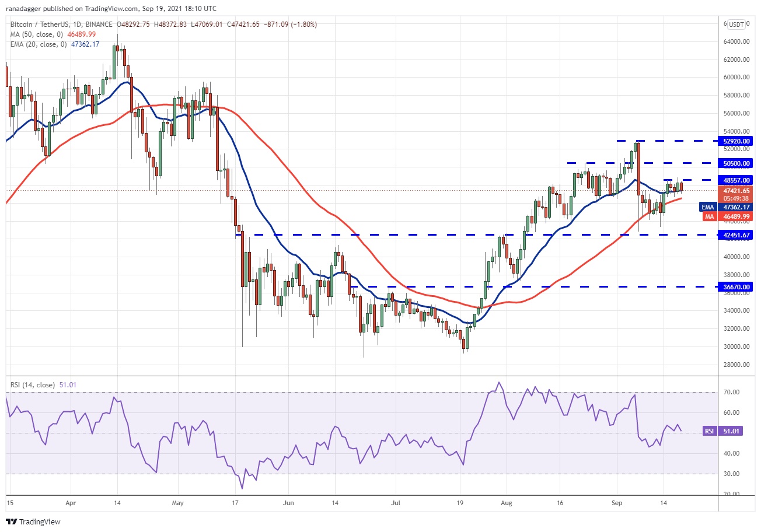The width and height of the screenshot is (761, 532).
Task: Click the current price label 47421.65
Action: (738, 190)
